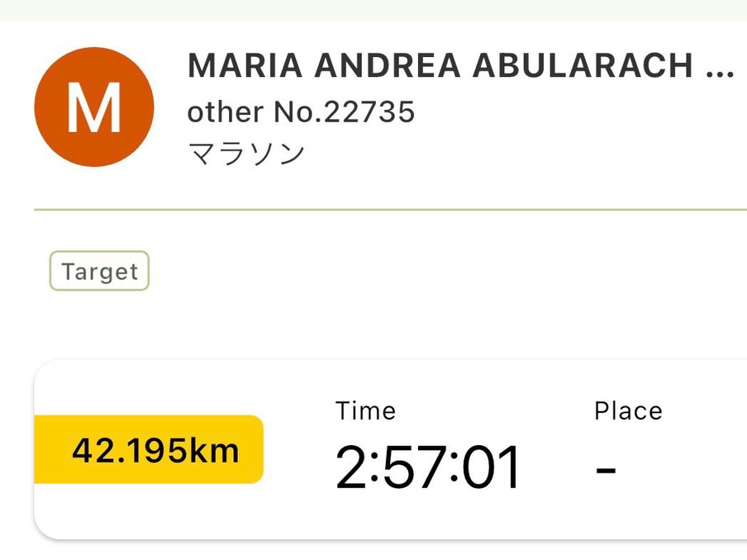Click the seconds 01 in the time
Screen dimensions: 747x560
[491, 467]
